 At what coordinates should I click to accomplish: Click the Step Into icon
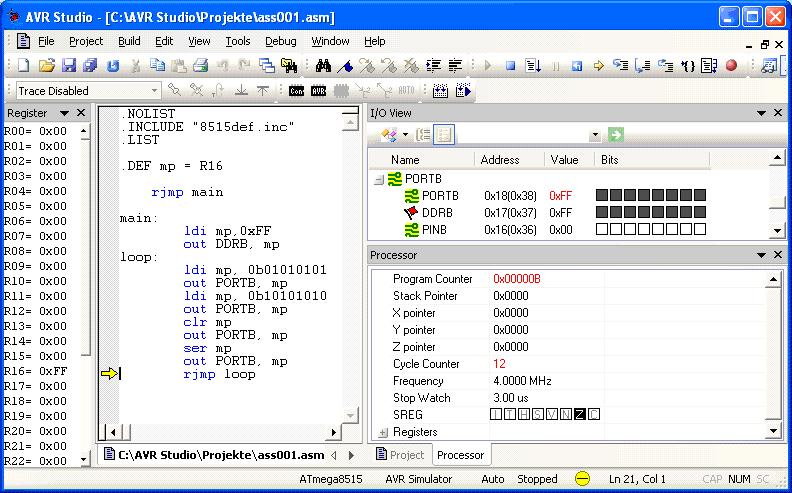tap(620, 65)
